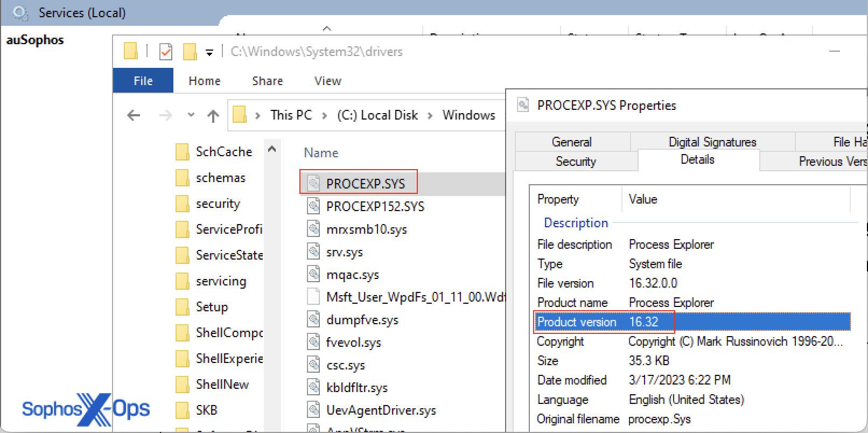Image resolution: width=868 pixels, height=433 pixels.
Task: Expand the chevron after (C:) Local Disk
Action: click(430, 115)
